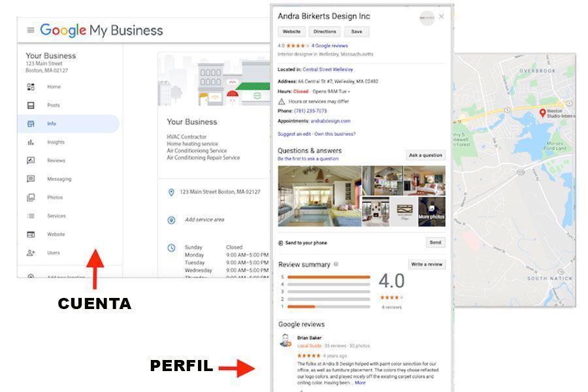Screen dimensions: 588x392
Task: Click the Send button for phone
Action: 435,242
